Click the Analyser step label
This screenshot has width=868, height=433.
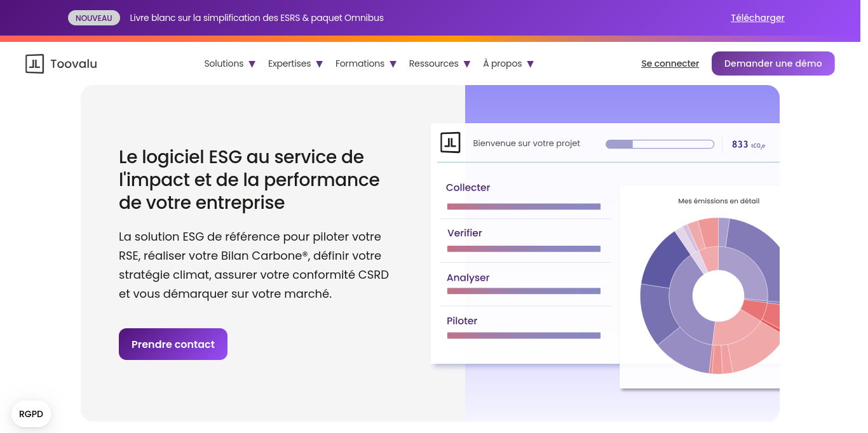pyautogui.click(x=468, y=277)
